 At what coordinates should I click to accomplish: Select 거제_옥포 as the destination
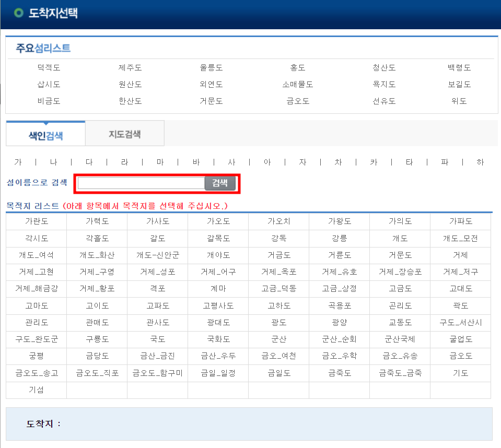point(278,272)
